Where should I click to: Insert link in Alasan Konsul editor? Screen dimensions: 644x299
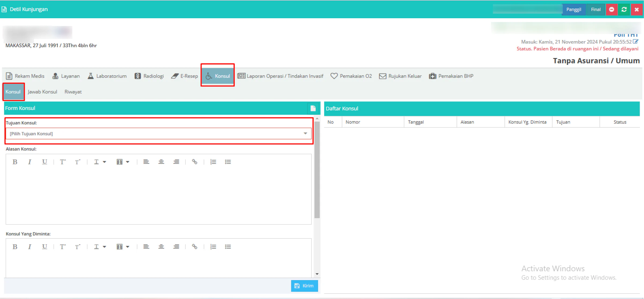[195, 162]
